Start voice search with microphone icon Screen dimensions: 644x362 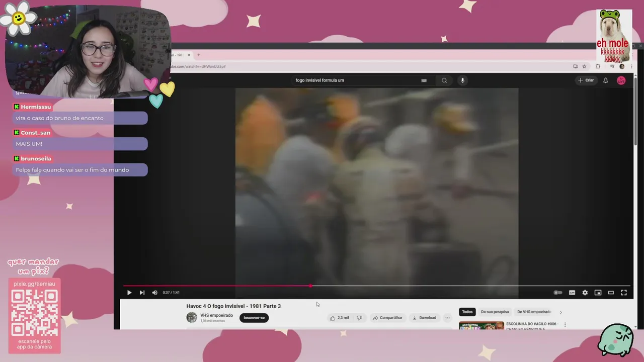tap(462, 80)
